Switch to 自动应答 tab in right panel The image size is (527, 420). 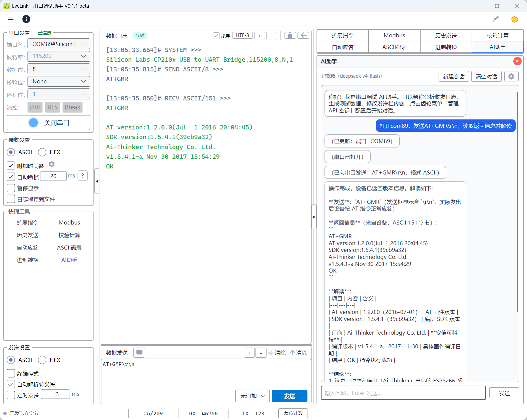[343, 47]
